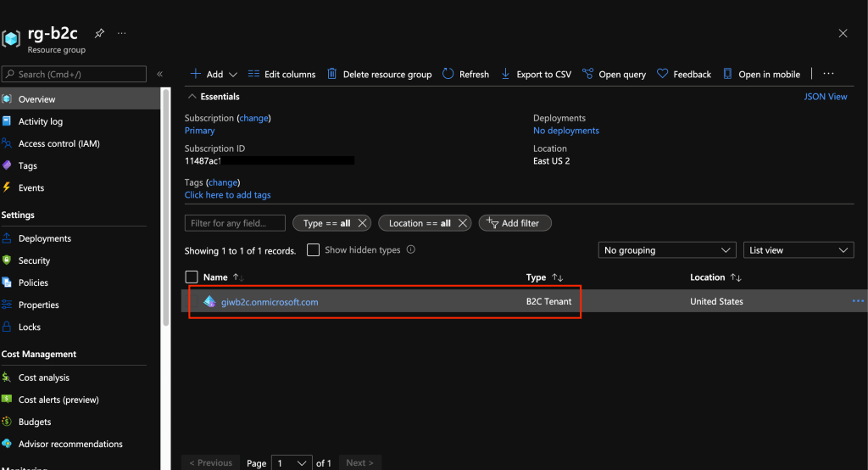Click the pin icon next to rg-b2c

pyautogui.click(x=99, y=33)
